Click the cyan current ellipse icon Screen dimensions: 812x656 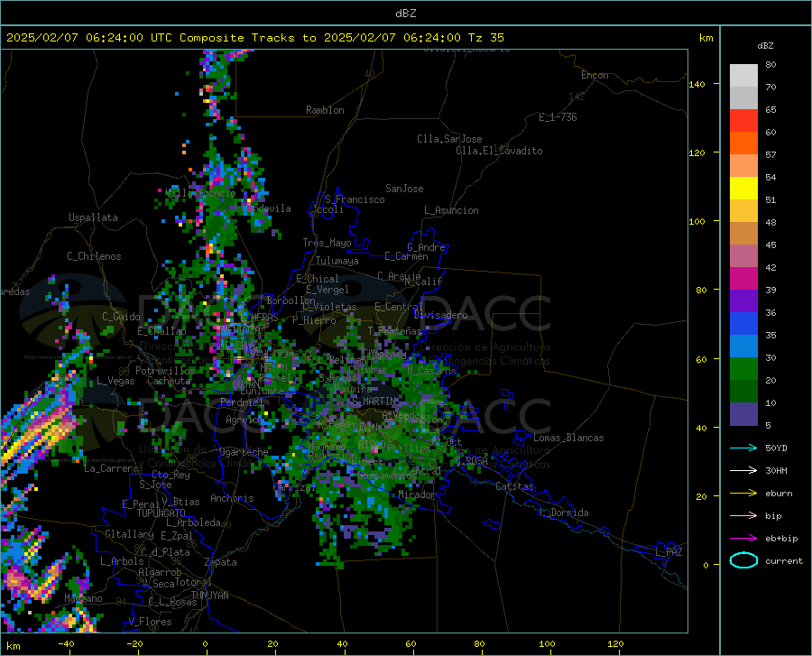(743, 560)
